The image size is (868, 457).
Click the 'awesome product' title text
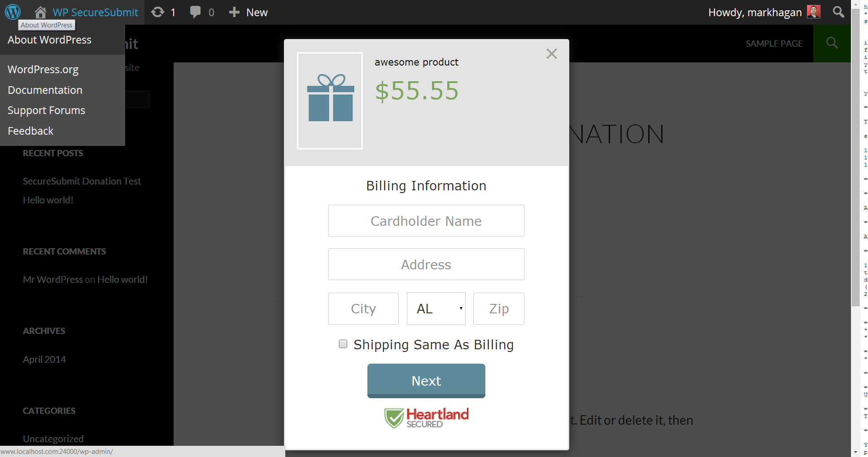coord(416,62)
